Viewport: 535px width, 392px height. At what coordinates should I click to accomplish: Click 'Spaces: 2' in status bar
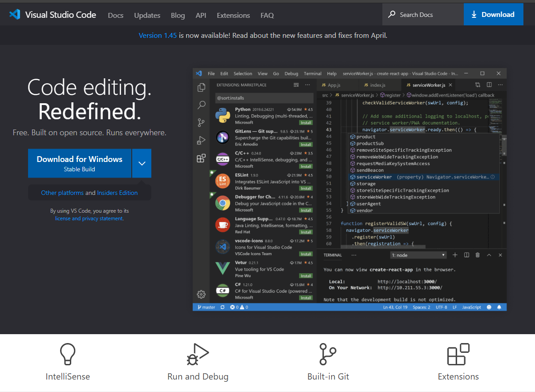tap(421, 307)
